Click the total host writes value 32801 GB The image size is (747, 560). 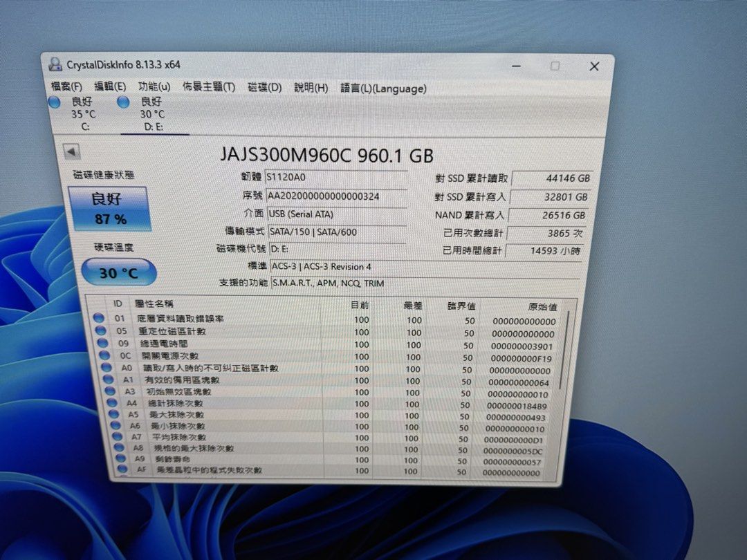click(x=550, y=196)
